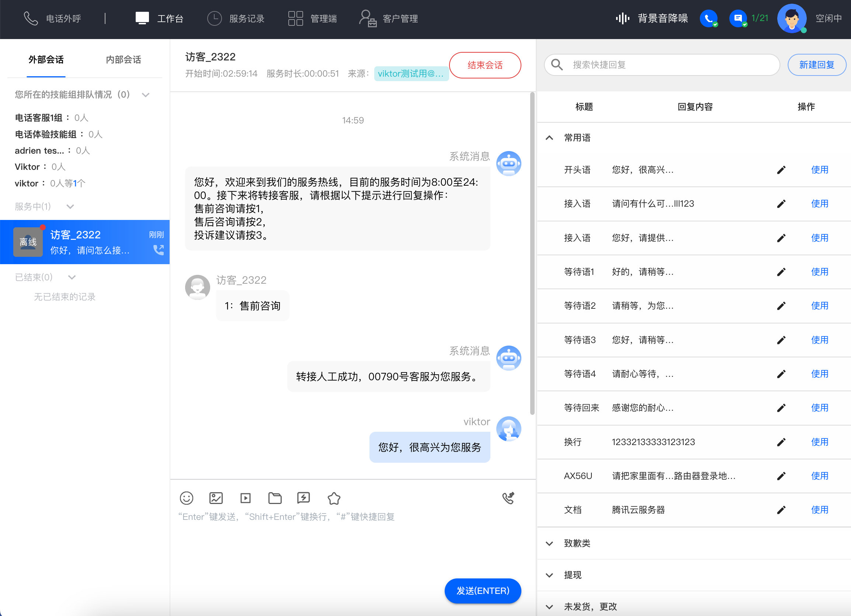The width and height of the screenshot is (851, 616).
Task: Click the star rating invitation icon
Action: 334,498
